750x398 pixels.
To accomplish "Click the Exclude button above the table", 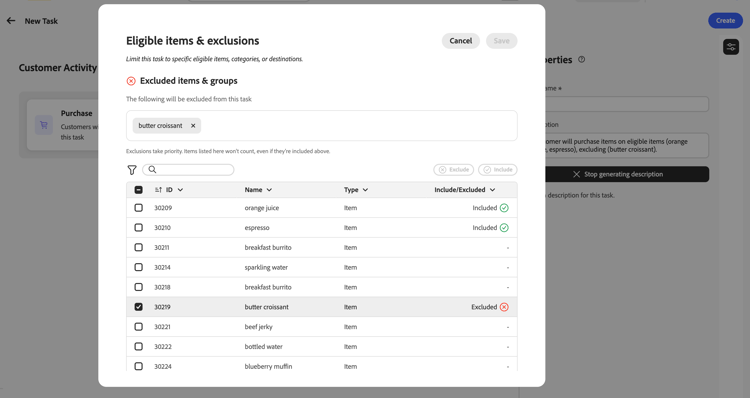I will pyautogui.click(x=454, y=170).
